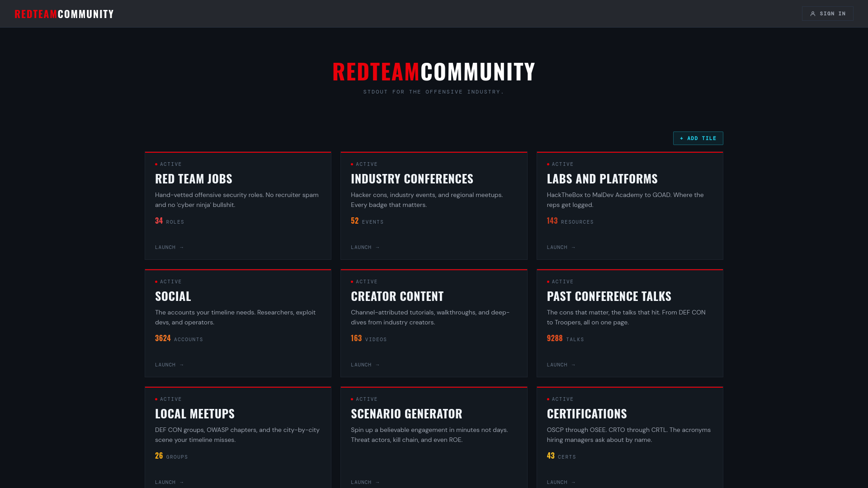Launch the Industry Conferences tile
868x488 pixels.
point(365,248)
